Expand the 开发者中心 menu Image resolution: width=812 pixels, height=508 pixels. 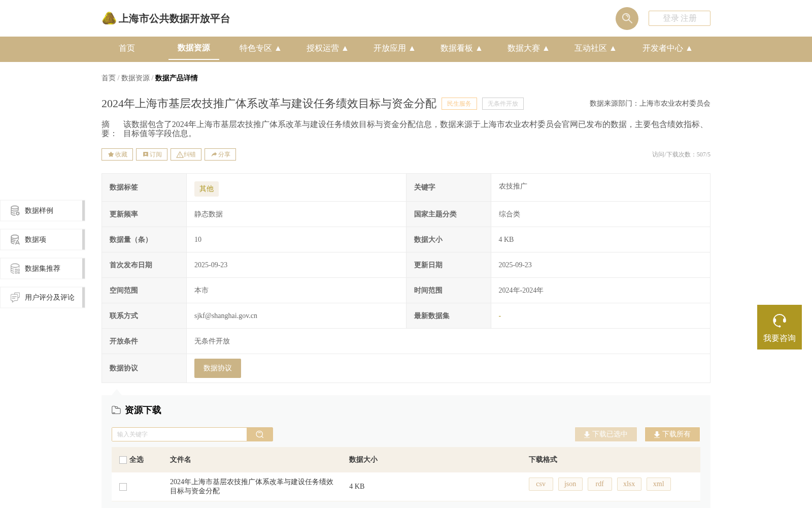pos(667,48)
